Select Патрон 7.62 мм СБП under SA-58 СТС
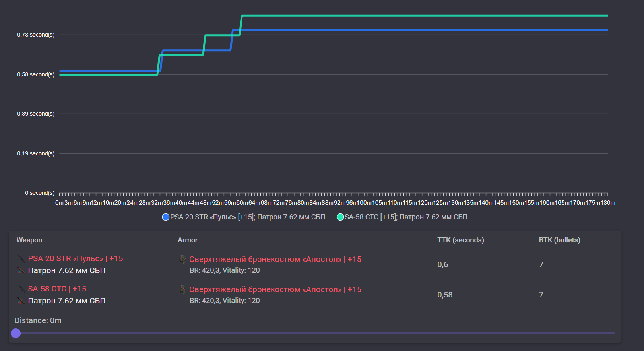Image resolution: width=644 pixels, height=351 pixels. pos(67,301)
